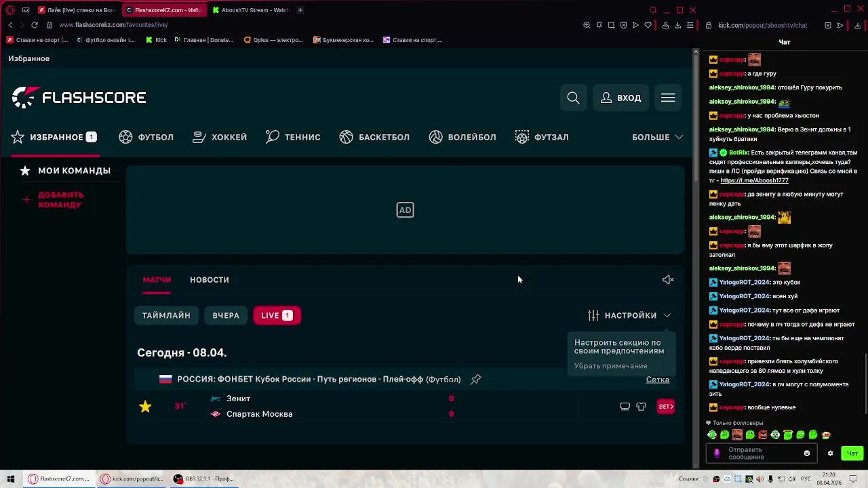Open a new browser tab
This screenshot has width=868, height=488.
[300, 10]
